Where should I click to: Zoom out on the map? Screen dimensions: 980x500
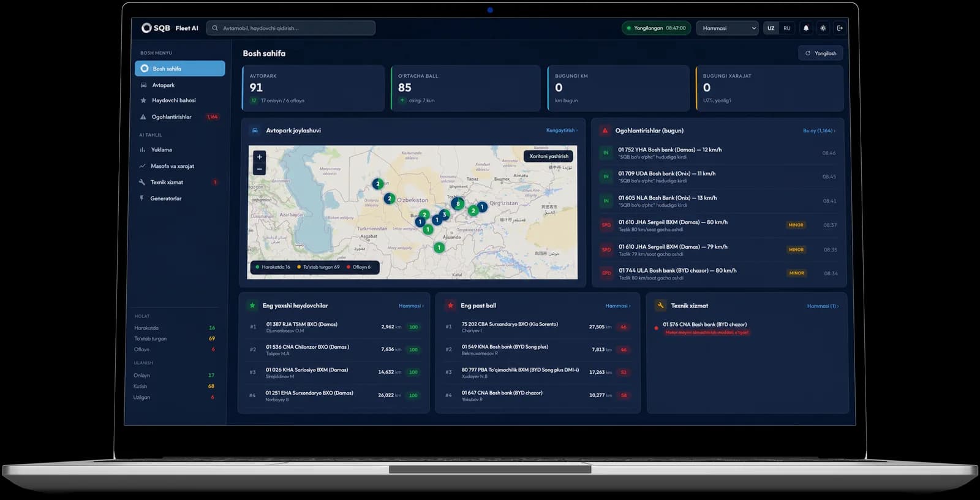pyautogui.click(x=259, y=169)
